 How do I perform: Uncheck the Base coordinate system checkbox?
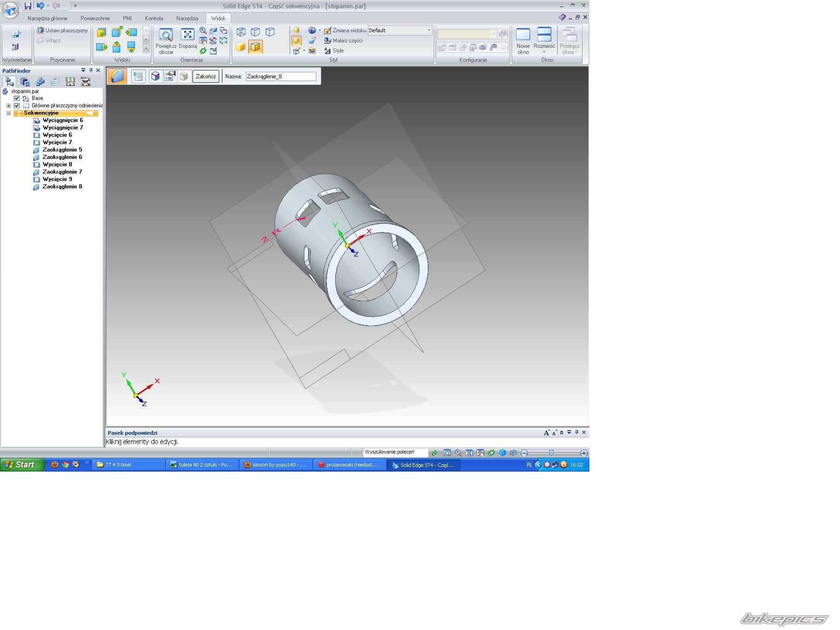17,98
